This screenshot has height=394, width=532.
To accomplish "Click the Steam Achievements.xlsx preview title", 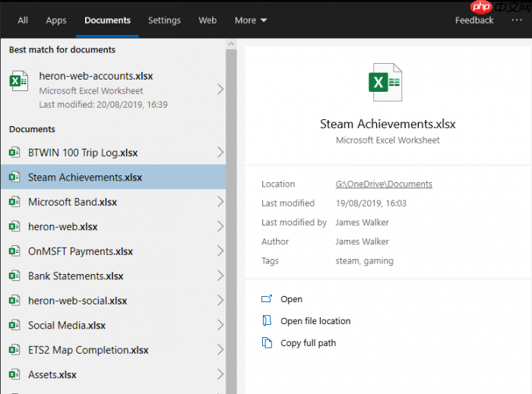I will pos(388,124).
